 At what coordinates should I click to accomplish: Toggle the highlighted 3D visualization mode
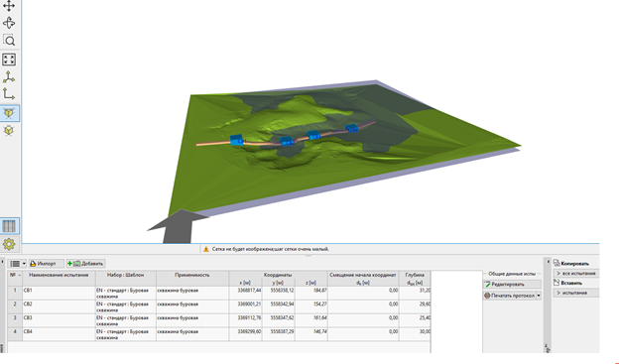pyautogui.click(x=9, y=113)
